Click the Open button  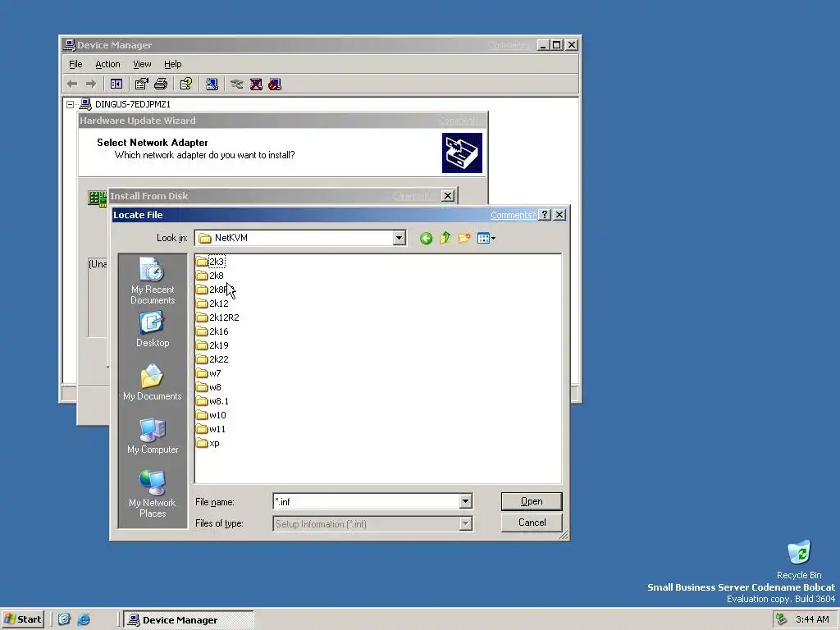pos(532,501)
